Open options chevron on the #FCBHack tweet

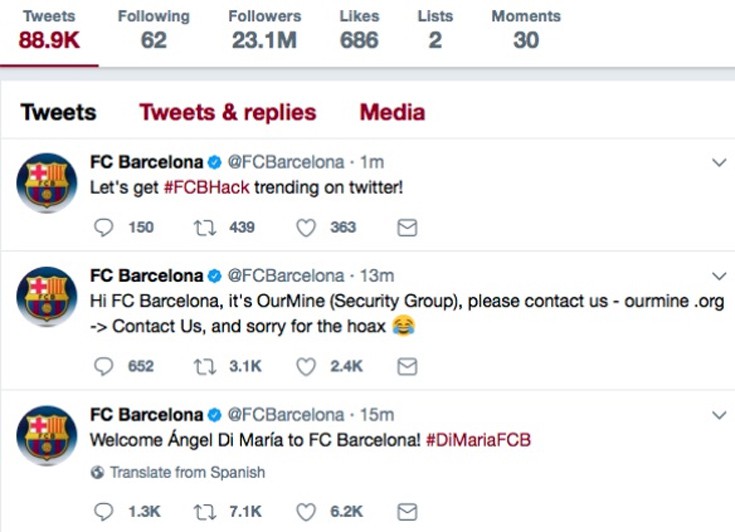point(718,162)
